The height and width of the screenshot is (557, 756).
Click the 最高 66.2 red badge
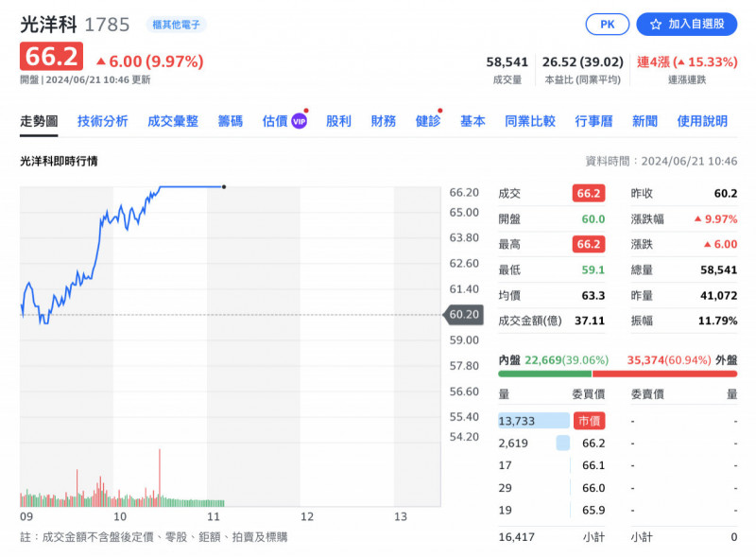(588, 244)
